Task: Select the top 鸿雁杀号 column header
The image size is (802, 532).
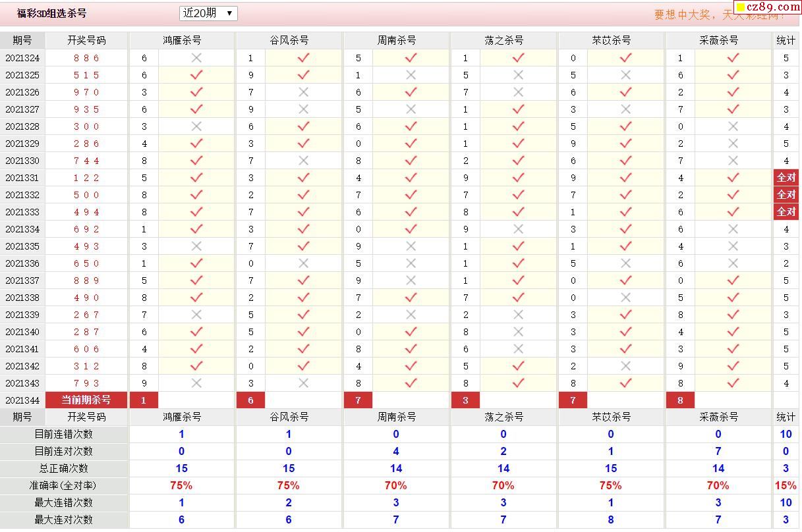Action: 182,40
